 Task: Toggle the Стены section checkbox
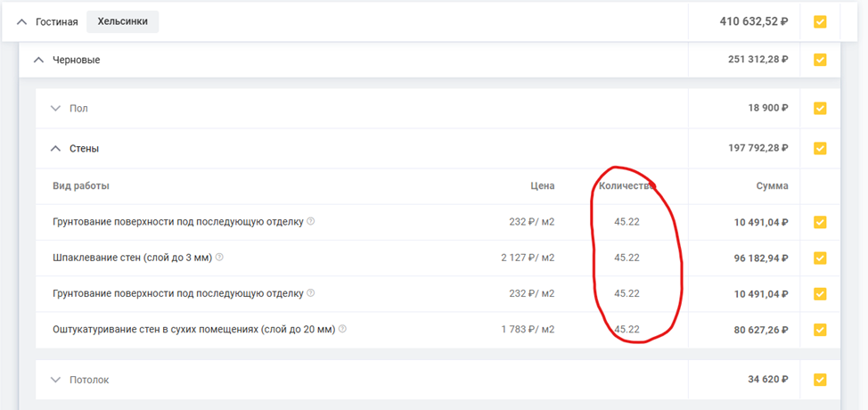[820, 149]
